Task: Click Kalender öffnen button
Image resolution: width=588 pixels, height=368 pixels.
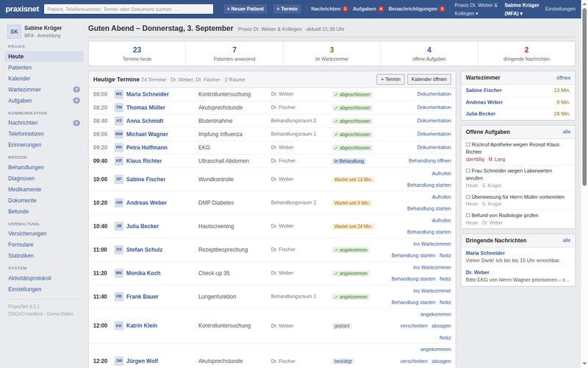Action: click(x=429, y=79)
